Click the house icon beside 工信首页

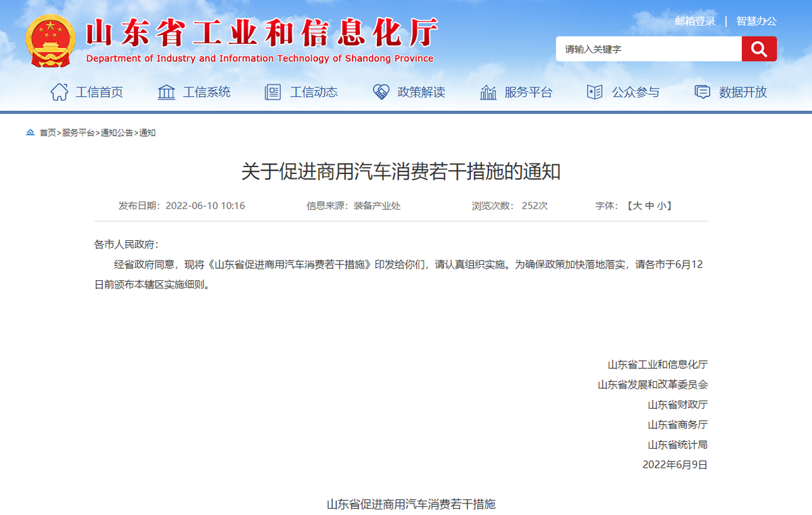pos(60,92)
